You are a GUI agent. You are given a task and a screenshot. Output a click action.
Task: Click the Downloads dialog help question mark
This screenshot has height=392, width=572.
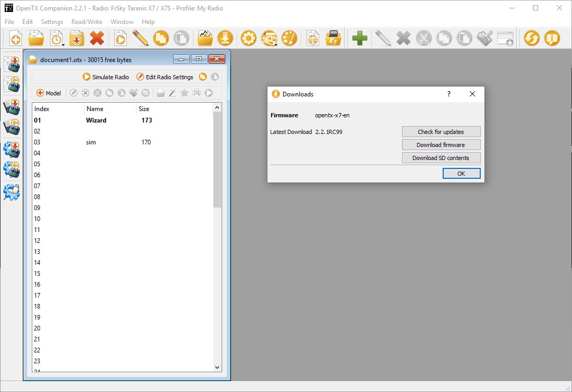pos(449,94)
